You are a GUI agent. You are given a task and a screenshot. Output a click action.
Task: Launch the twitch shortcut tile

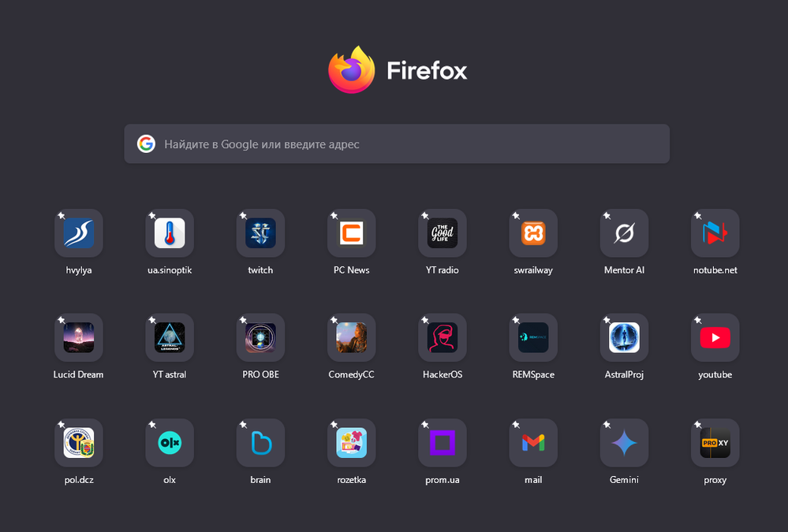tap(260, 233)
